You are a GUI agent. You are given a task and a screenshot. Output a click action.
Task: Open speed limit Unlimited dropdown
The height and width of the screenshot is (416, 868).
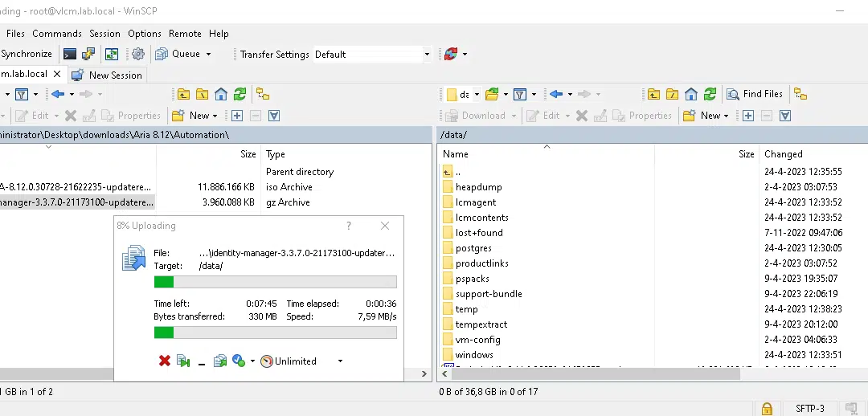click(x=301, y=361)
